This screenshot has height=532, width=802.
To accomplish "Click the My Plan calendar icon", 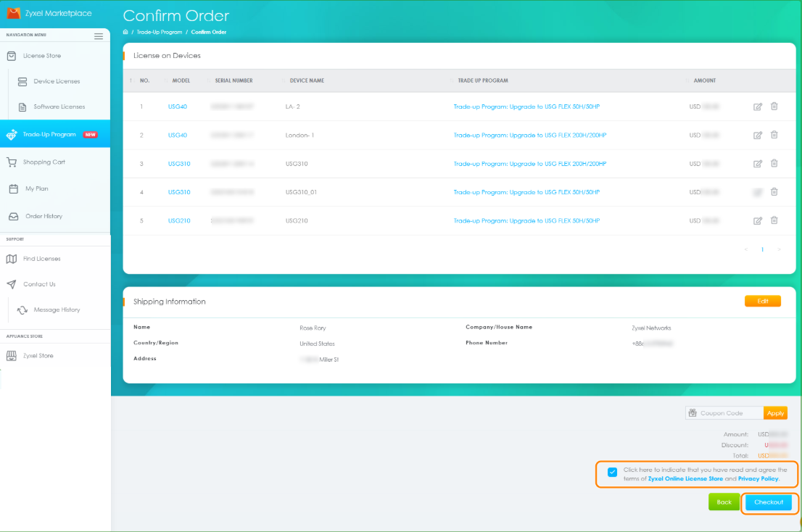I will 14,188.
